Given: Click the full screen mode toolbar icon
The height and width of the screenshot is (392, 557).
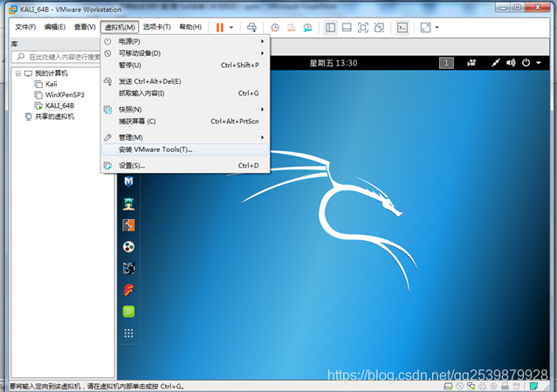Looking at the screenshot, I should 363,27.
